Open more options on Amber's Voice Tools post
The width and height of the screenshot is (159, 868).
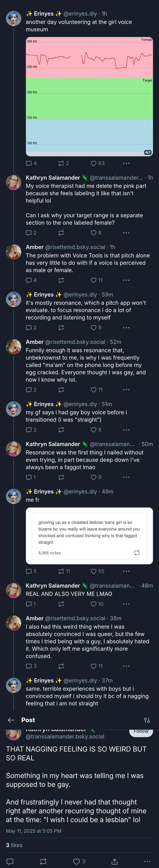[126, 280]
